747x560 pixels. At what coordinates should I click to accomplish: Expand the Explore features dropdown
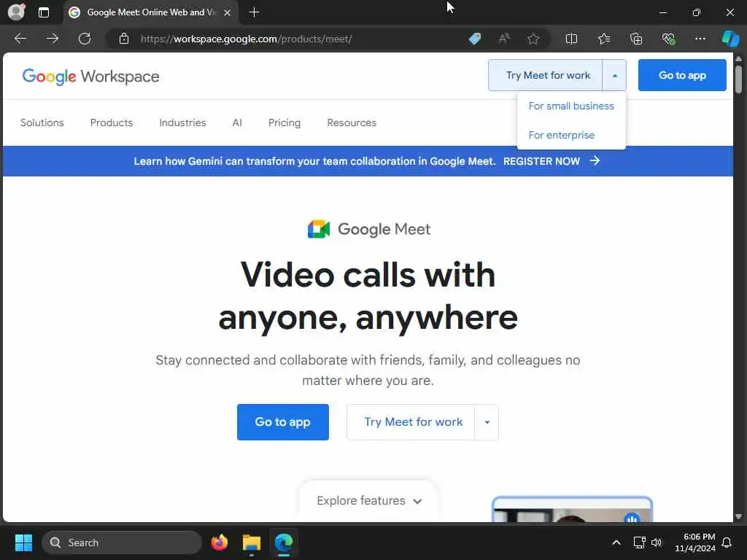(x=368, y=501)
